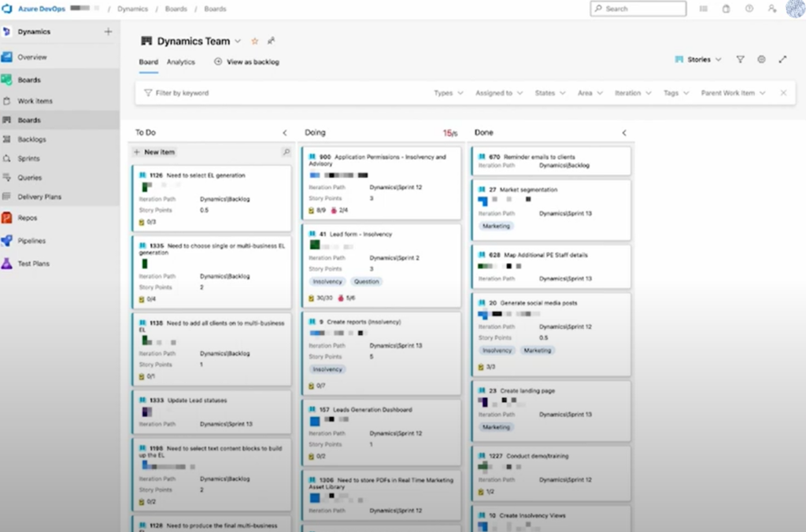
Task: Close the filter bar
Action: point(783,93)
